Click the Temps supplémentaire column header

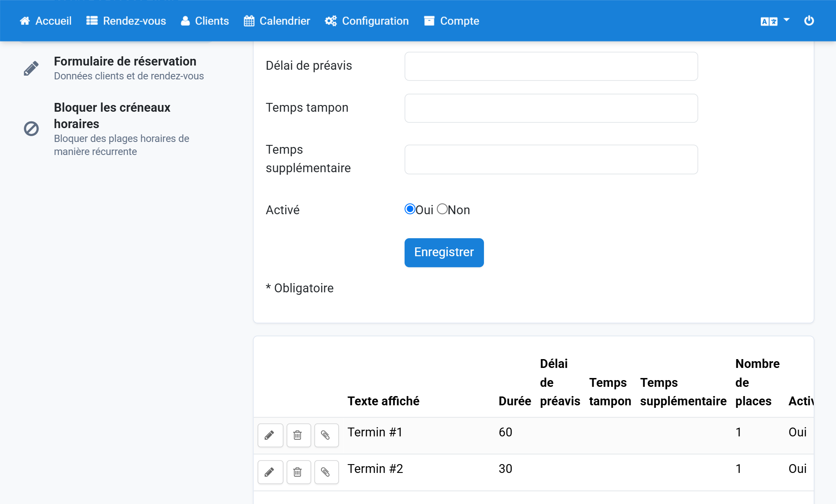click(683, 391)
